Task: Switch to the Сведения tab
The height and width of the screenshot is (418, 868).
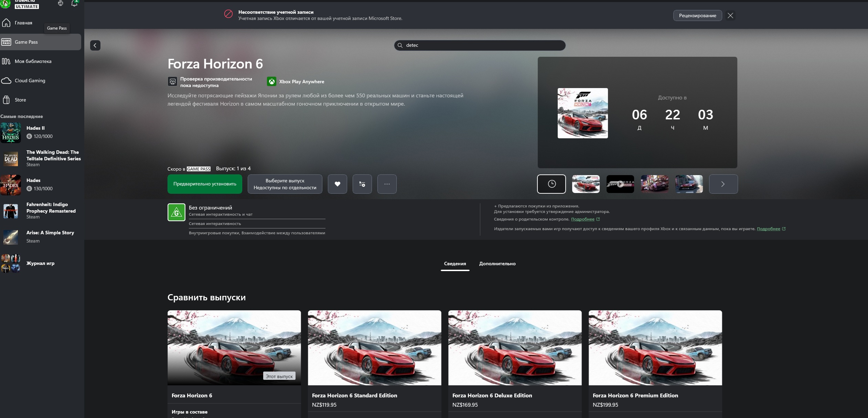Action: pyautogui.click(x=455, y=264)
